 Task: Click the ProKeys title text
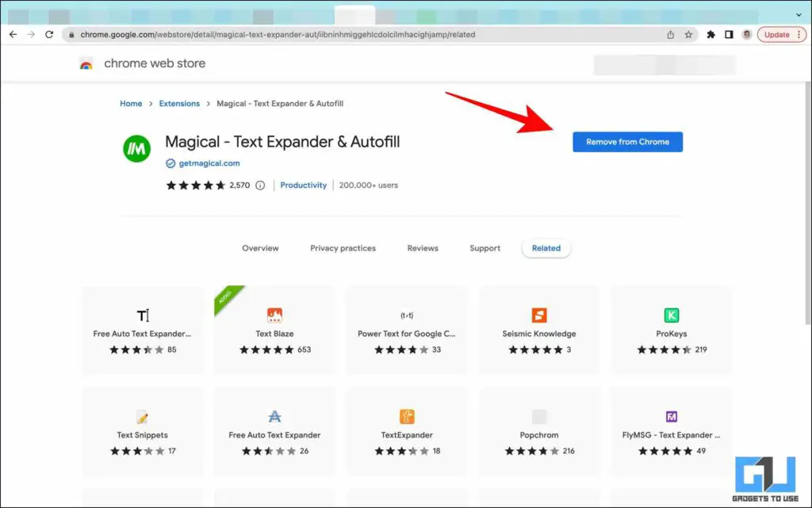point(672,334)
